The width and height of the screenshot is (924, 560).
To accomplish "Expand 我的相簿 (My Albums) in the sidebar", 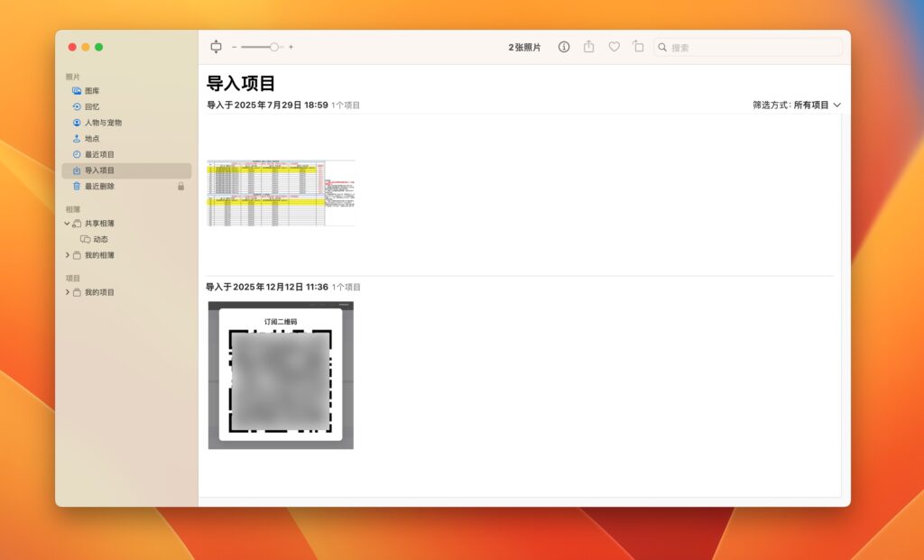I will [x=67, y=254].
